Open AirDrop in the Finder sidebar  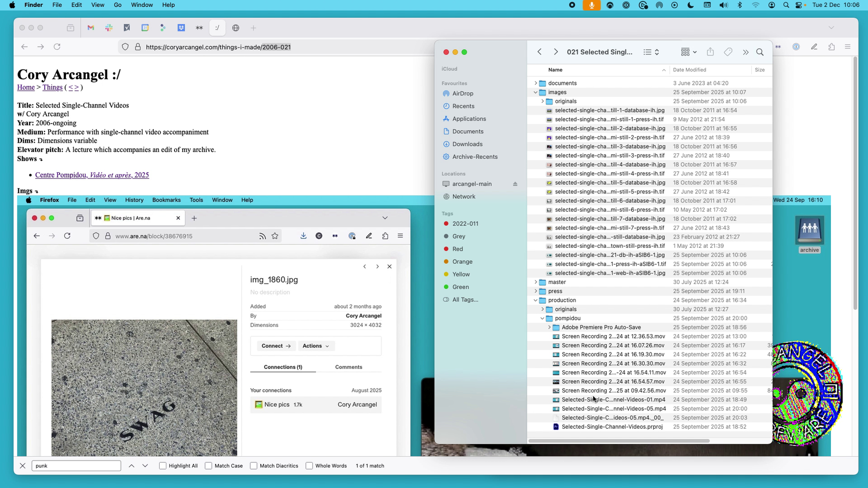point(462,94)
